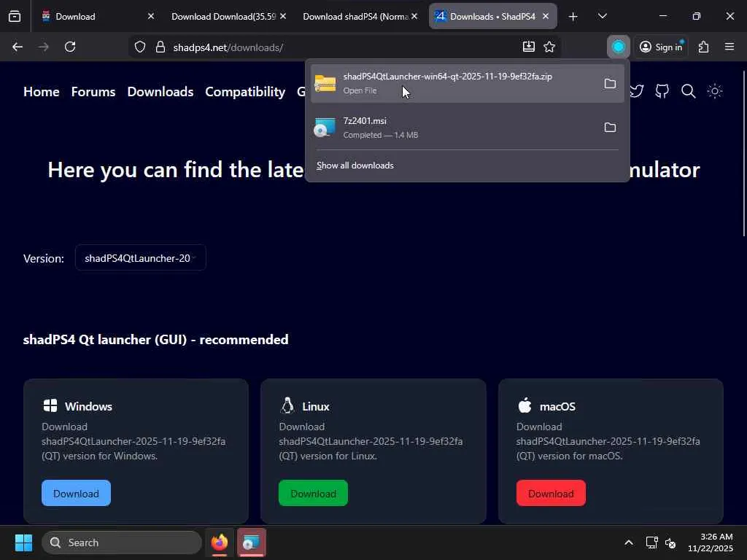Image resolution: width=747 pixels, height=560 pixels.
Task: Click muted volume tray icon
Action: pos(671,542)
